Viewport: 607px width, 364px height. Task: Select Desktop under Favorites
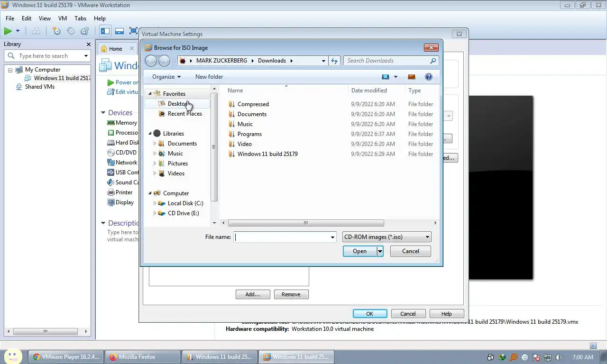point(177,104)
